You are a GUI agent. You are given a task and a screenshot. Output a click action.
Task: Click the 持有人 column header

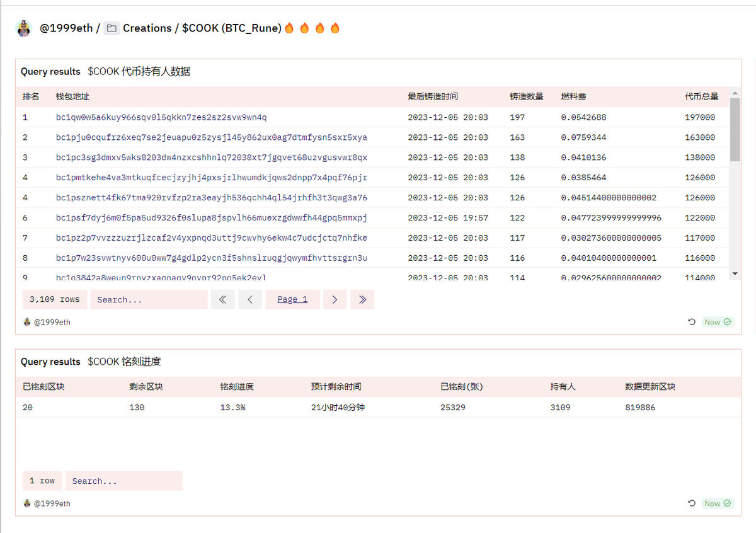[x=563, y=387]
